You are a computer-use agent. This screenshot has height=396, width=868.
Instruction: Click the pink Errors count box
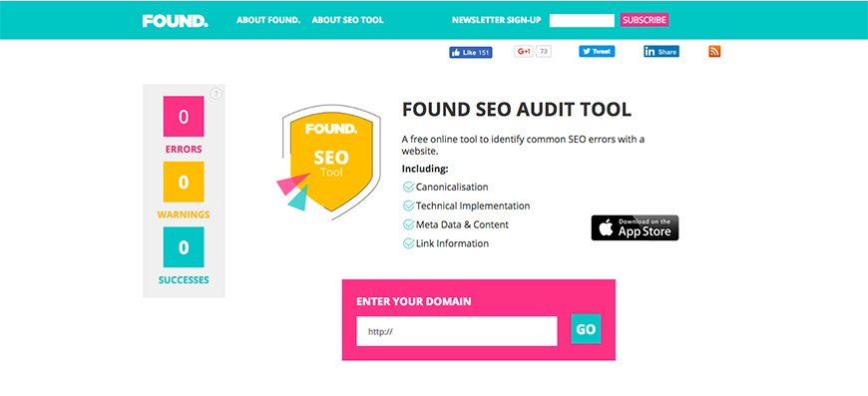click(x=184, y=116)
